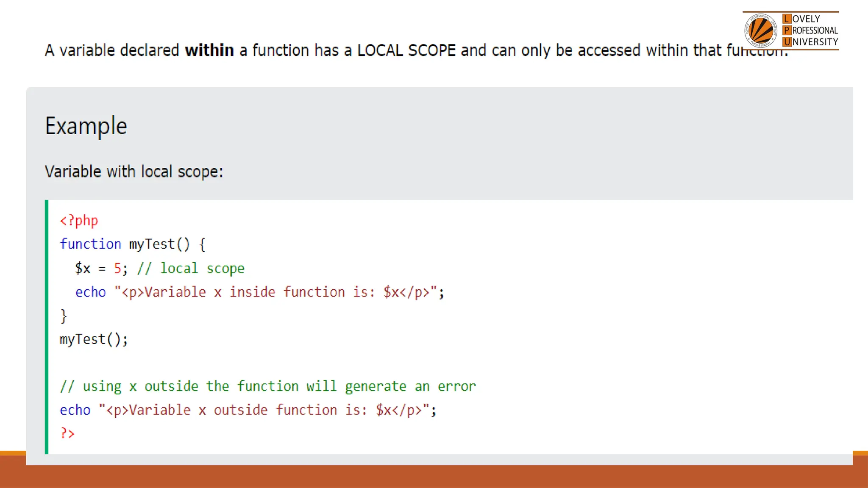Click the red "?>" closing tag
Image resolution: width=868 pixels, height=488 pixels.
(67, 433)
